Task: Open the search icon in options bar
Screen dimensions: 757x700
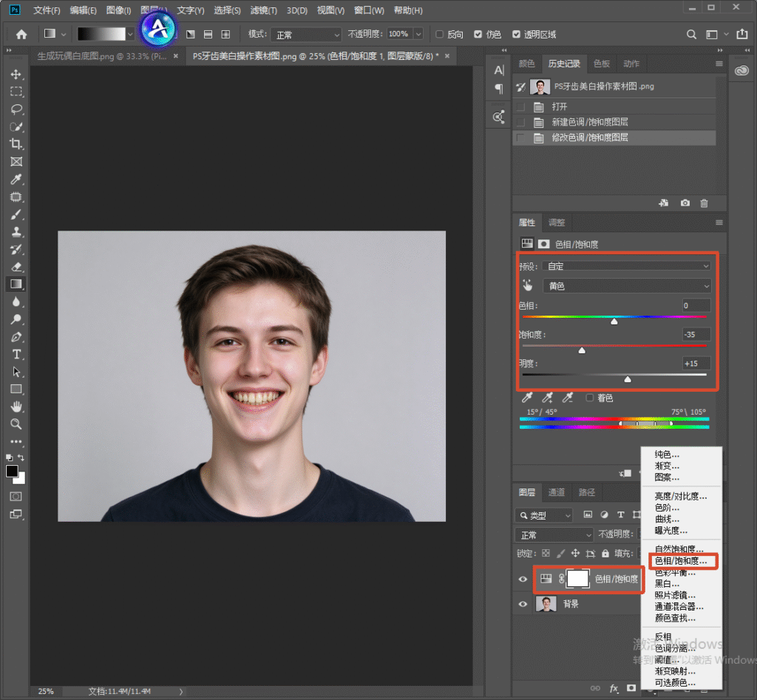Action: [x=691, y=34]
